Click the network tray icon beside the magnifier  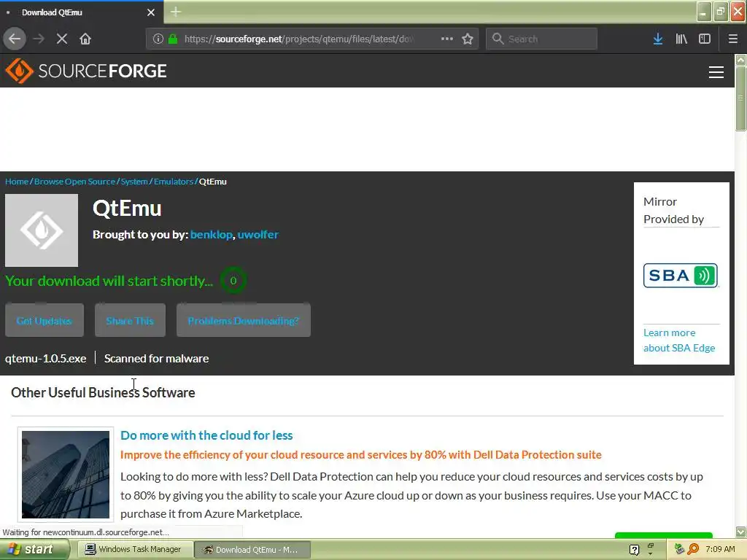tap(679, 550)
